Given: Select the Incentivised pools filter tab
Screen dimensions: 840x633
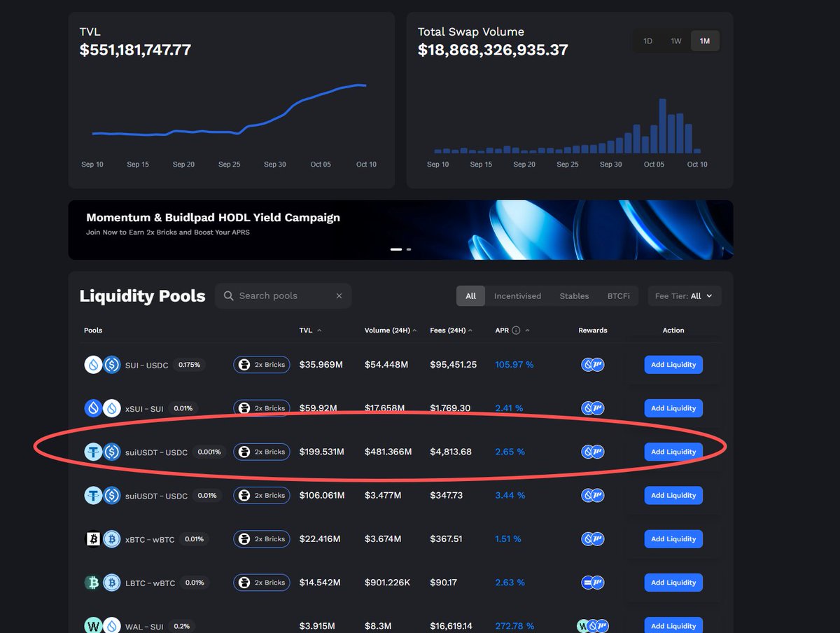Looking at the screenshot, I should (x=517, y=296).
